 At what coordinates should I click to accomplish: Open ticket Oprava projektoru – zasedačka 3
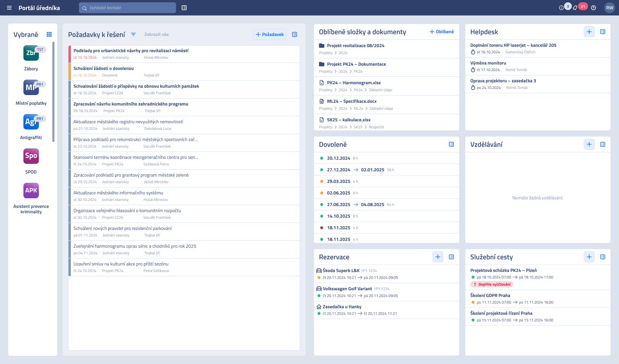[538, 84]
